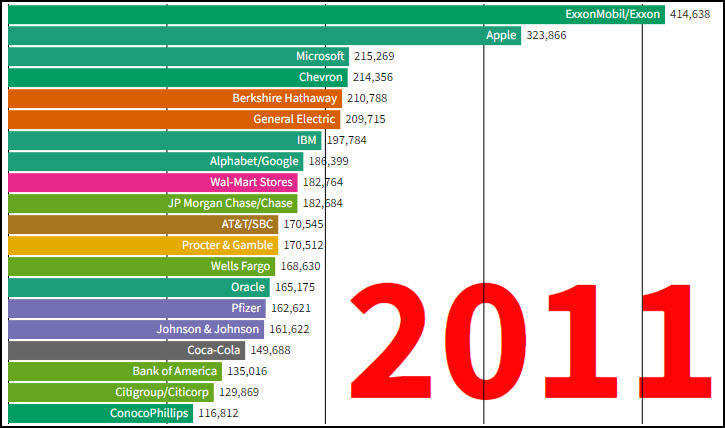Select the value 197,784
Screen dimensions: 725x428
(x=347, y=141)
